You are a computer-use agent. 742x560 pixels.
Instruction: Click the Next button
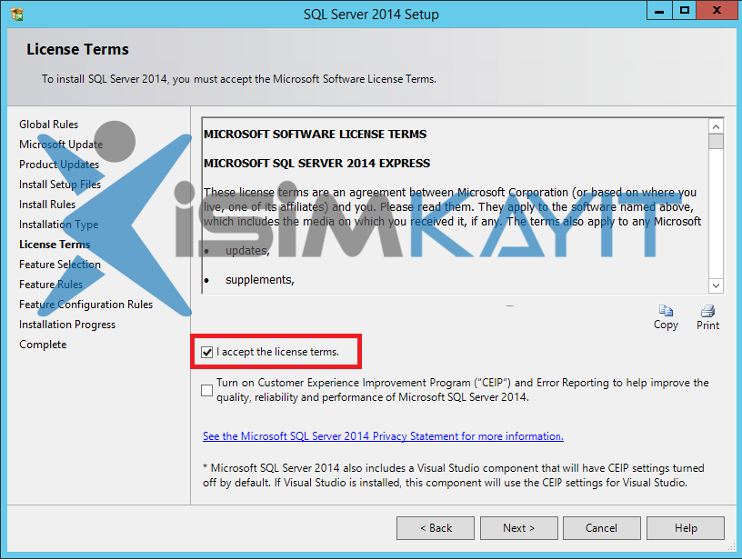pyautogui.click(x=518, y=528)
